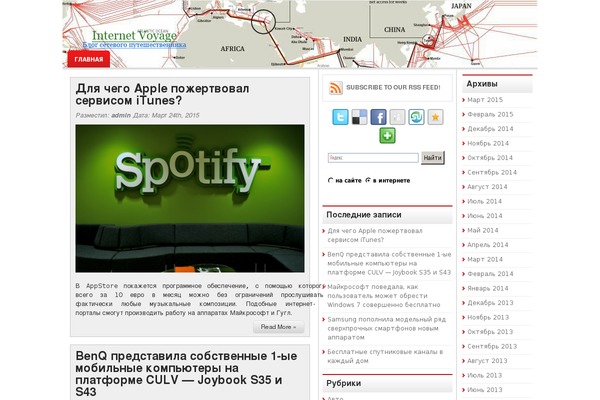Click the AppStore article excerpt text

199,299
